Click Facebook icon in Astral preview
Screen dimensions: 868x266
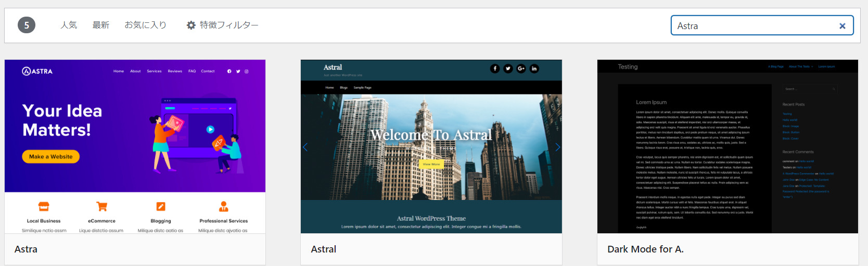pyautogui.click(x=495, y=69)
